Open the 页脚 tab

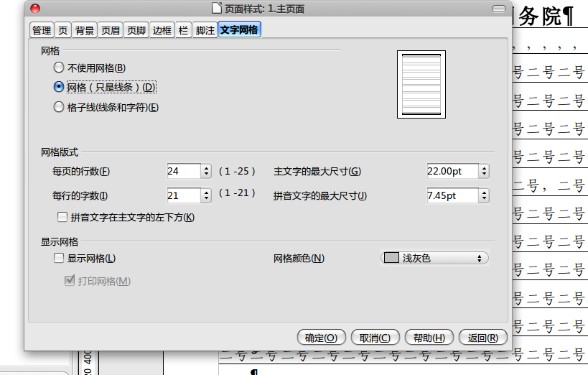coord(136,30)
